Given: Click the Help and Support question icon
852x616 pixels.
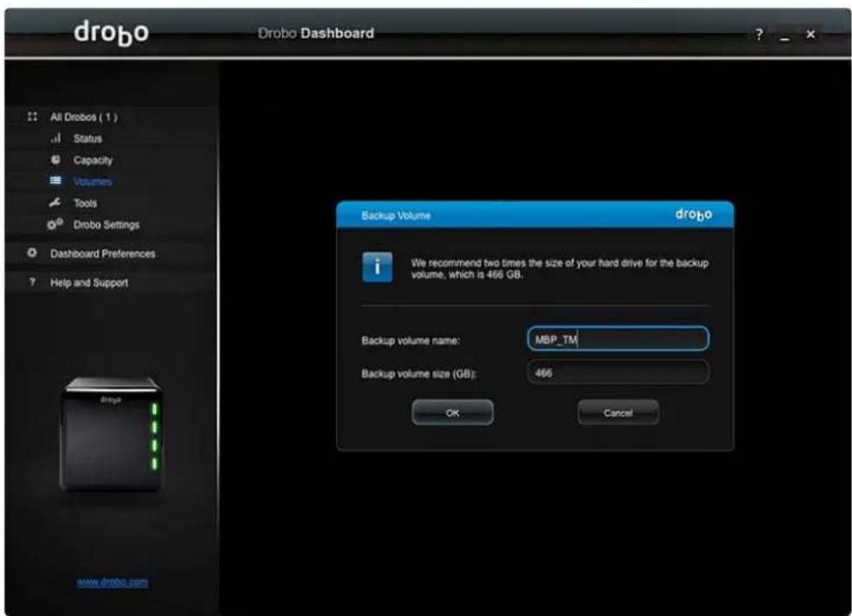Looking at the screenshot, I should click(33, 282).
